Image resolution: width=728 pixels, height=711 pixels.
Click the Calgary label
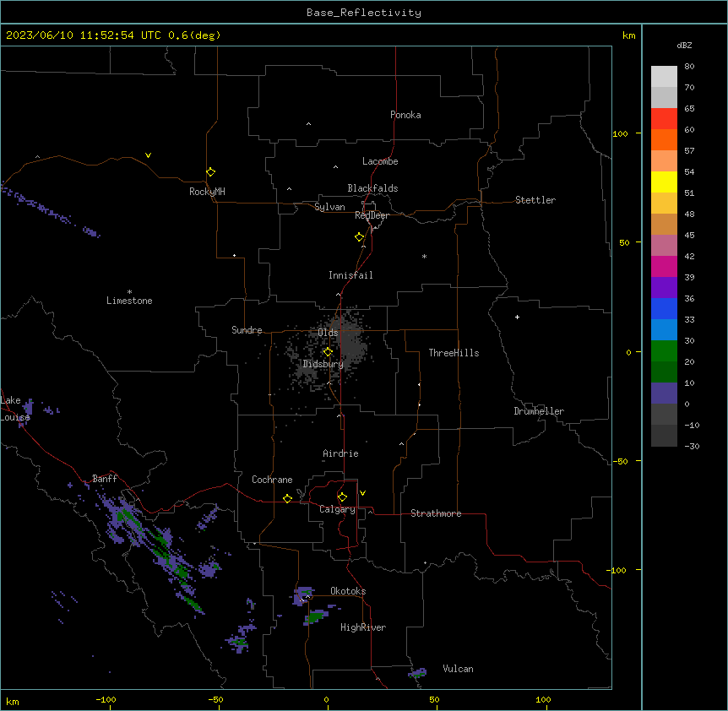[x=337, y=509]
